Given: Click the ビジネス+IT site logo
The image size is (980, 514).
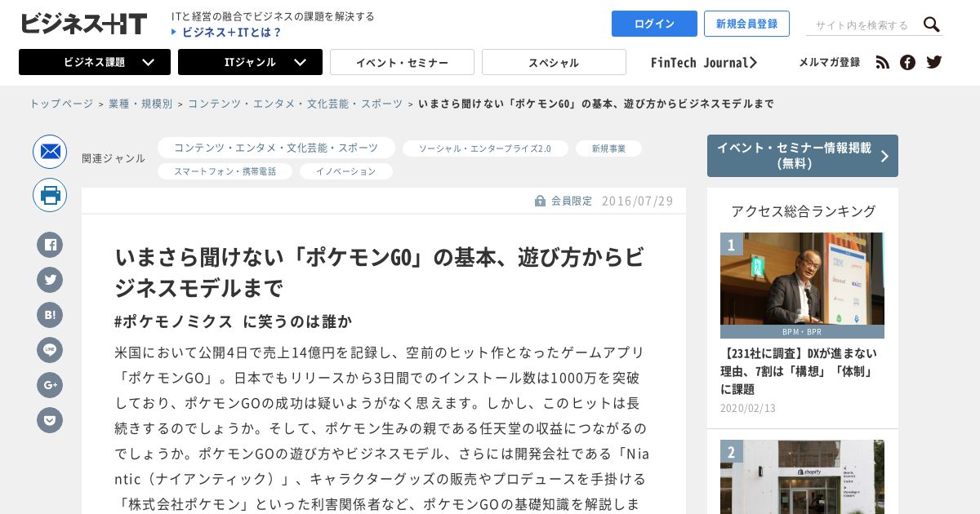Looking at the screenshot, I should coord(84,24).
